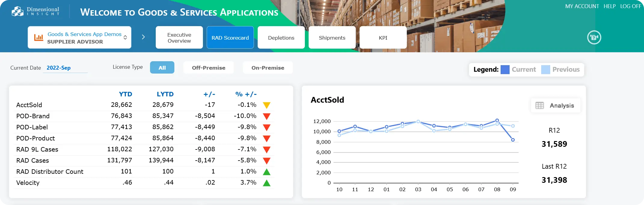Click the % +/- column header

[246, 94]
